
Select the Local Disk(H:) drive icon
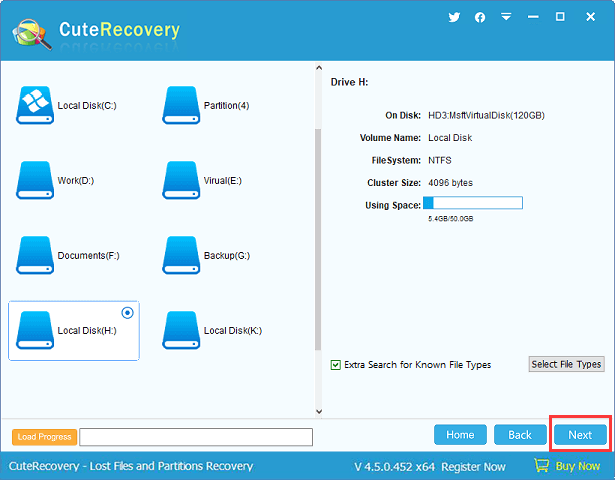pos(35,330)
